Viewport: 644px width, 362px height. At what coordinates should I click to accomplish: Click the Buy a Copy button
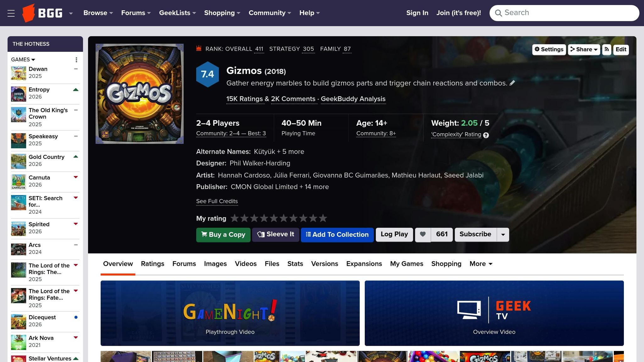pos(223,235)
